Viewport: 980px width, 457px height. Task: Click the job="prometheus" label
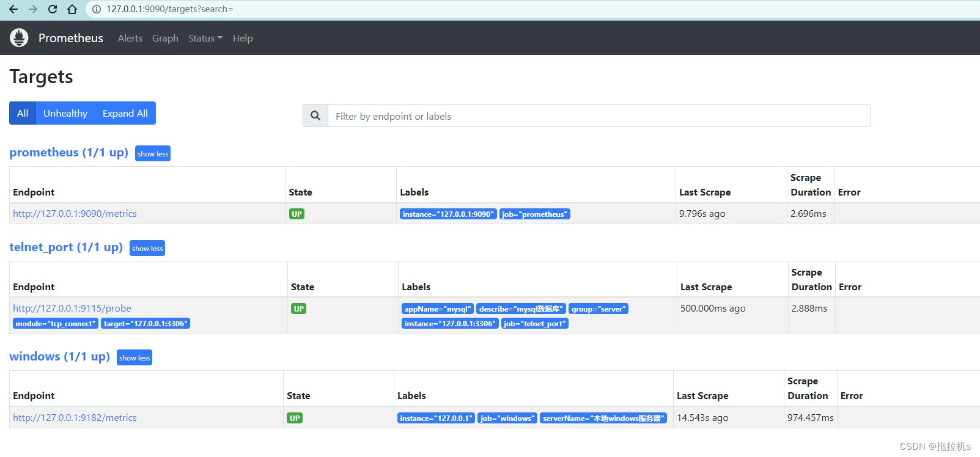point(535,214)
